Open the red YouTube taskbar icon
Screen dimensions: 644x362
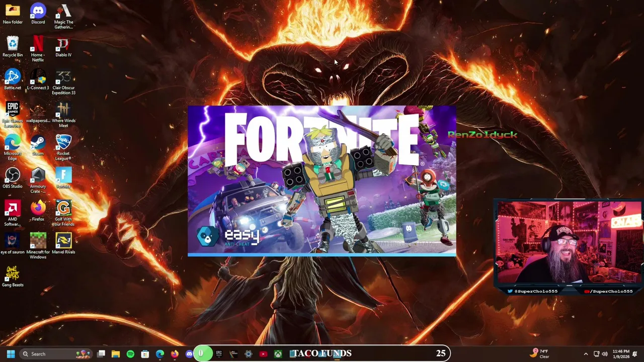(263, 354)
